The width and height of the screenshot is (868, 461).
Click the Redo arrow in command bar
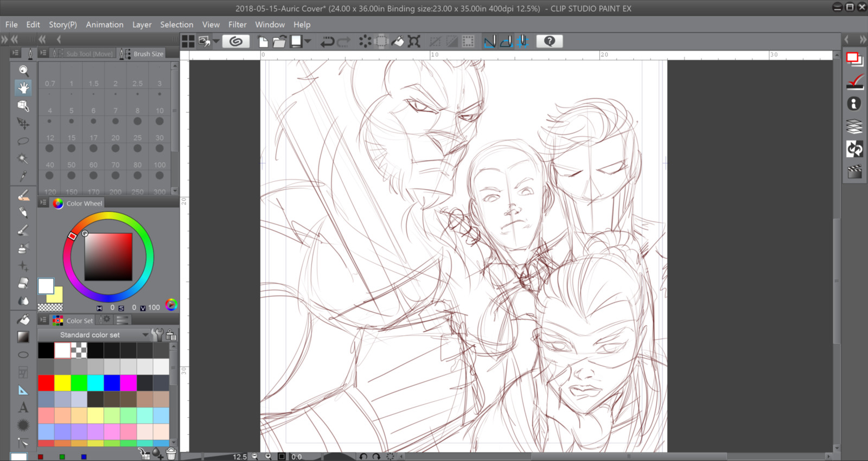[x=344, y=42]
